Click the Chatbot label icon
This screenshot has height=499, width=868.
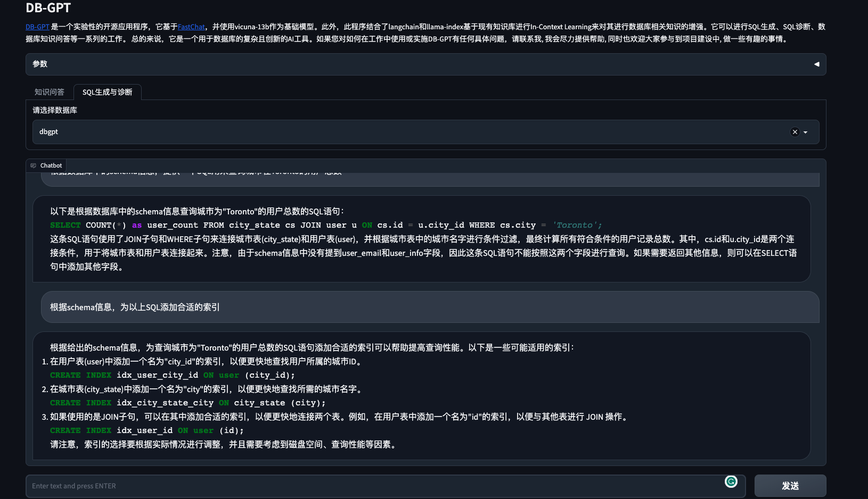34,165
